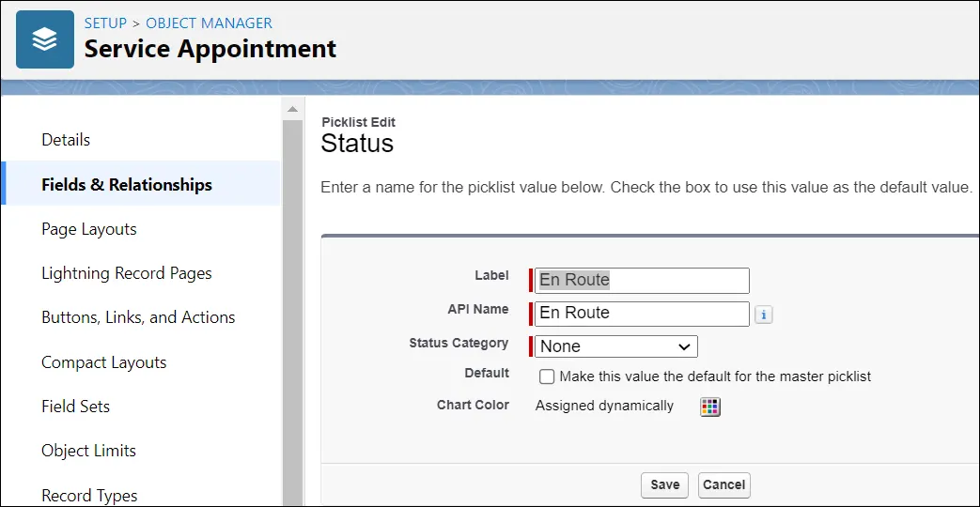Click the sidebar vertical scrollbar track
980x507 pixels.
click(x=292, y=313)
